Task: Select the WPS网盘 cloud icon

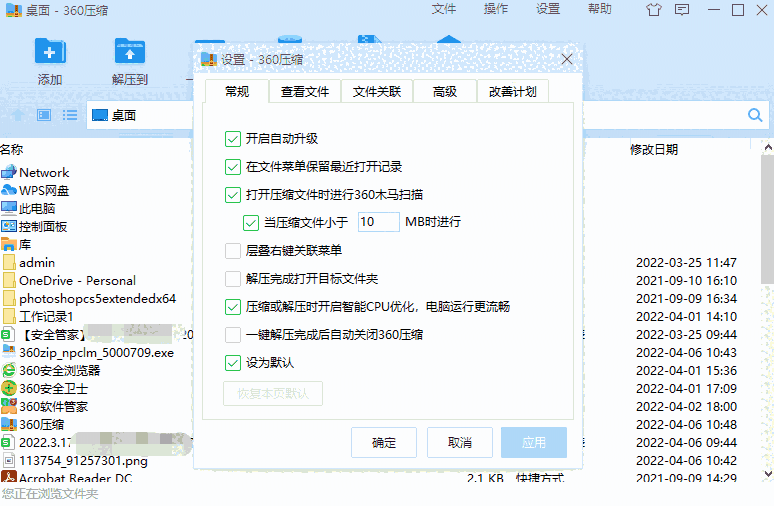Action: pos(9,190)
